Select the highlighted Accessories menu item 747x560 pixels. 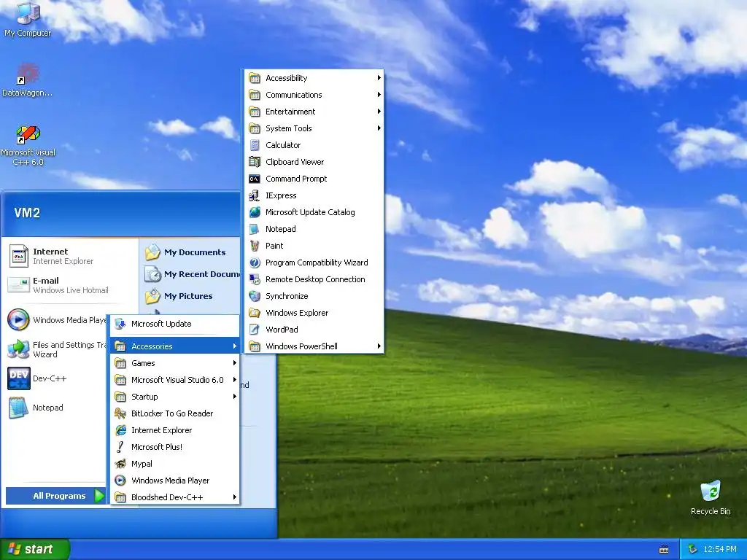[175, 346]
